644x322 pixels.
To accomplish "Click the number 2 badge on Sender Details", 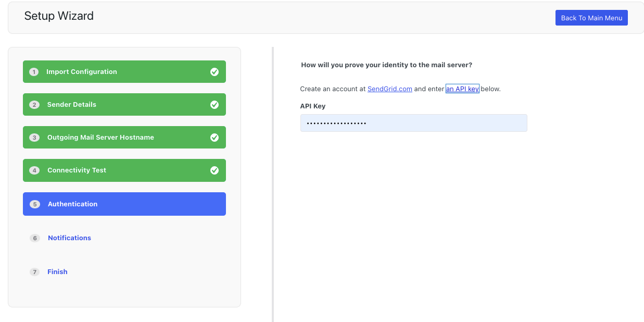I will [34, 105].
